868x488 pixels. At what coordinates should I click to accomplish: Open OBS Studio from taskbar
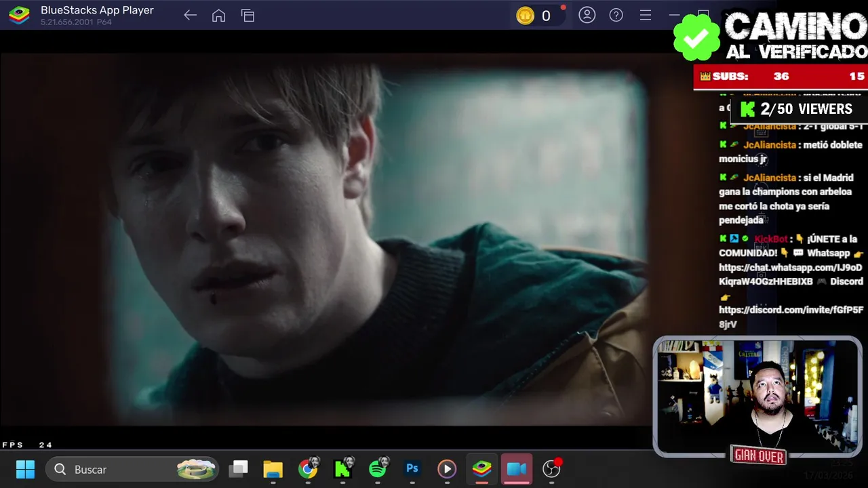(552, 469)
